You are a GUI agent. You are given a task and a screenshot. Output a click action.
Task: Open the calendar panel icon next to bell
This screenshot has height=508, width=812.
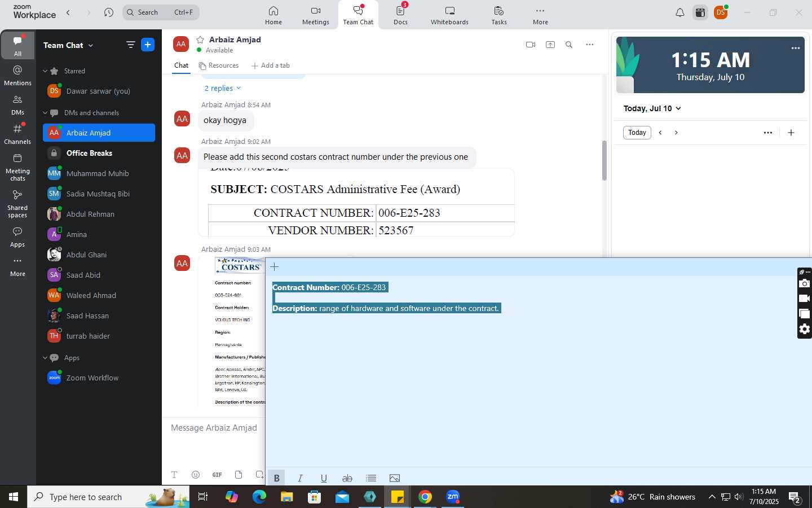pos(700,12)
